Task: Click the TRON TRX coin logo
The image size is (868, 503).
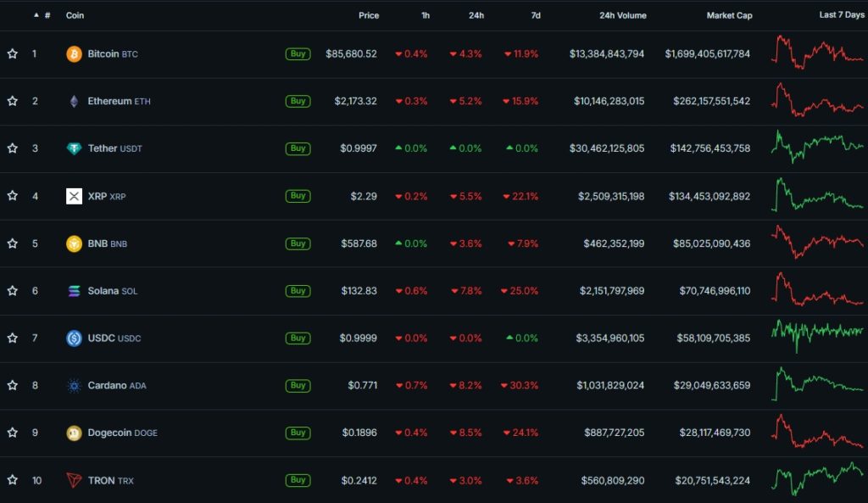Action: point(75,480)
